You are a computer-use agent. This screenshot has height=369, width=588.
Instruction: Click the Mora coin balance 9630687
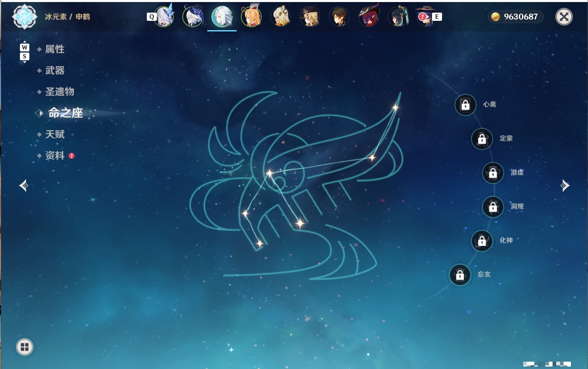516,17
